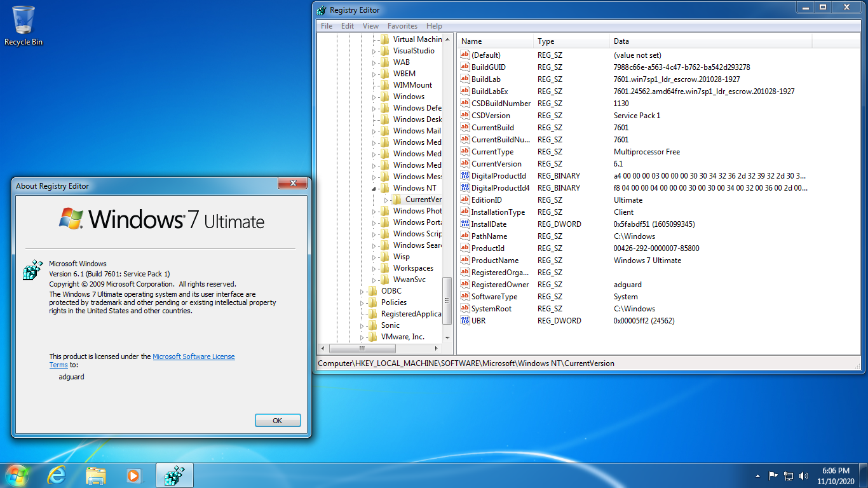The image size is (868, 488).
Task: Launch Internet Explorer from the taskbar
Action: (x=57, y=475)
